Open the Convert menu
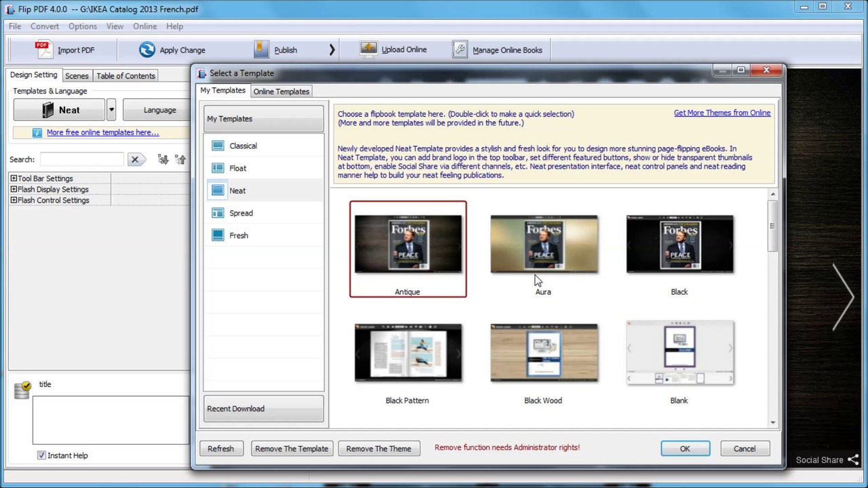 [45, 26]
